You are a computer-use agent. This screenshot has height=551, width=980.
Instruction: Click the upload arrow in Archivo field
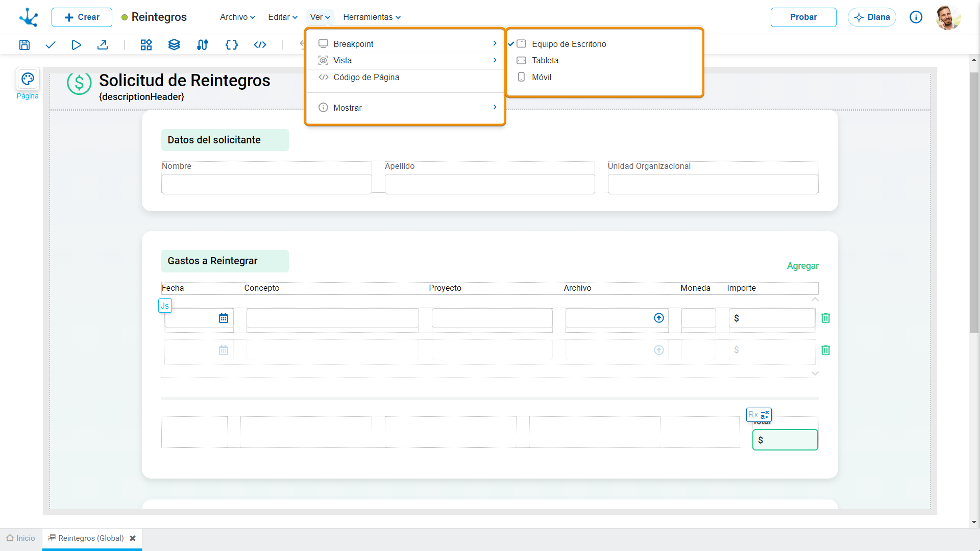[659, 318]
